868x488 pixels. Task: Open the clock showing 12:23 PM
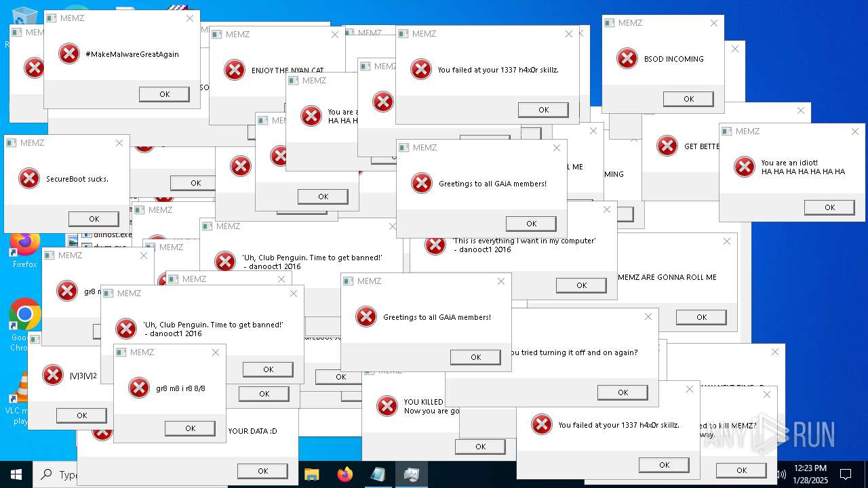[x=810, y=474]
